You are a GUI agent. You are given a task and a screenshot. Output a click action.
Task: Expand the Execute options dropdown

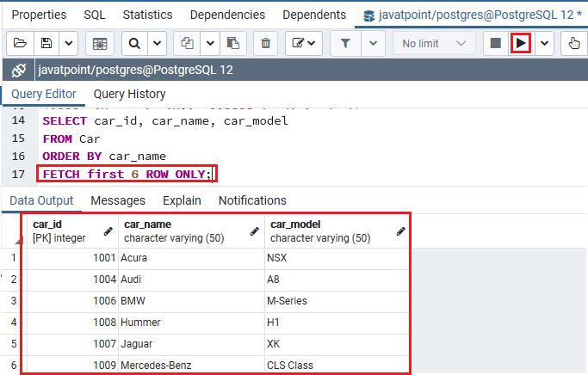(544, 44)
